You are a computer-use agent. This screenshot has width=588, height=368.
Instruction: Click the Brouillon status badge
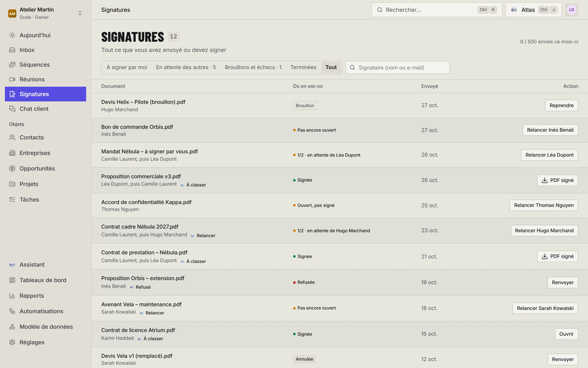click(x=305, y=106)
